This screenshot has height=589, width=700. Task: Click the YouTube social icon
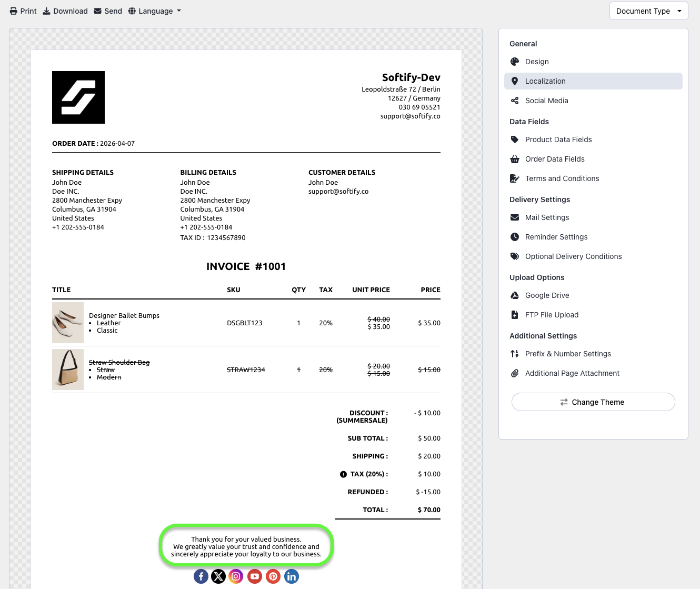tap(255, 576)
